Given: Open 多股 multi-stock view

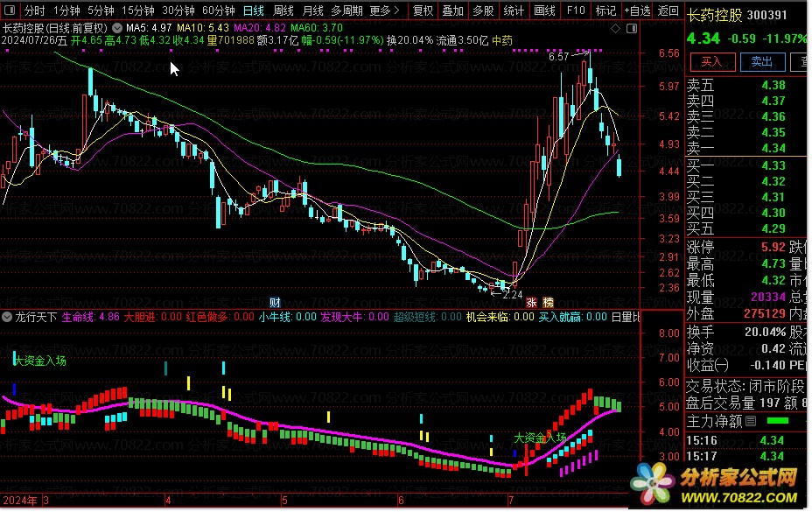Looking at the screenshot, I should pos(483,11).
